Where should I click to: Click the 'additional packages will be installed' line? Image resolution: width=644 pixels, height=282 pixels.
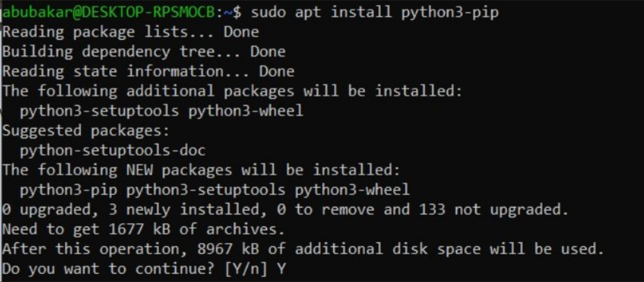tap(232, 91)
